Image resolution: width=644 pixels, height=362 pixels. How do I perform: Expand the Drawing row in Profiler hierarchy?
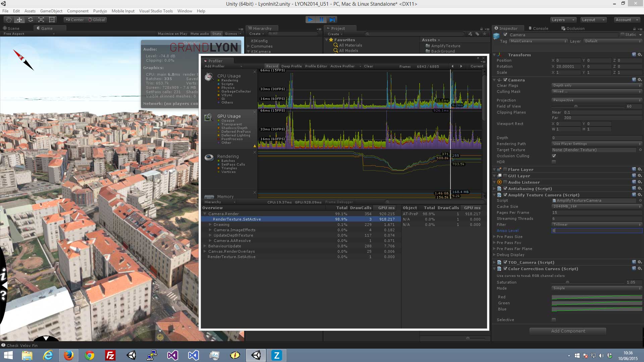click(210, 225)
